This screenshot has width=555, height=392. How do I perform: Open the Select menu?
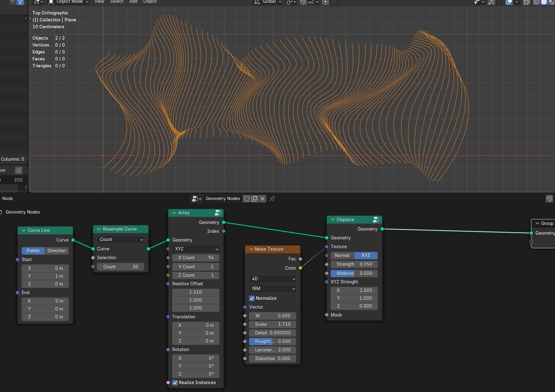click(x=117, y=2)
